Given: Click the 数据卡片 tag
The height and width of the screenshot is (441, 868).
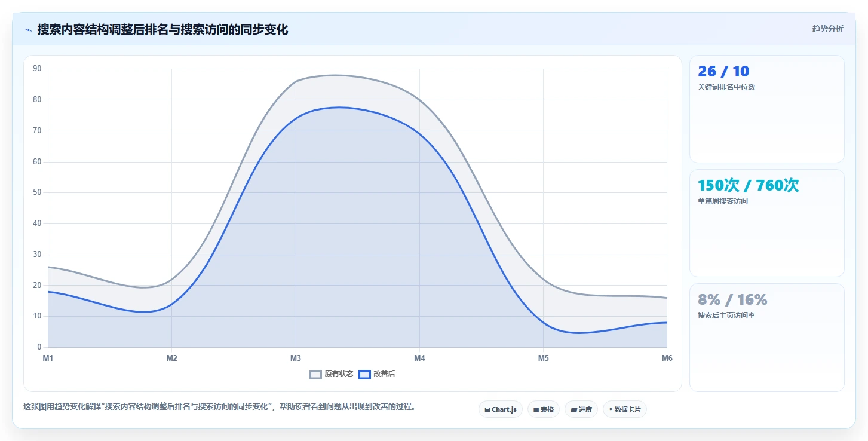Looking at the screenshot, I should (625, 409).
